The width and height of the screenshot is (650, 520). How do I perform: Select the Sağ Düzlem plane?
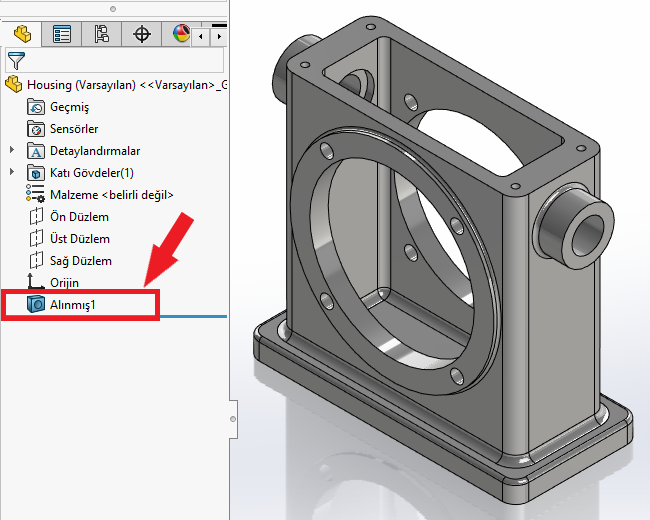80,261
